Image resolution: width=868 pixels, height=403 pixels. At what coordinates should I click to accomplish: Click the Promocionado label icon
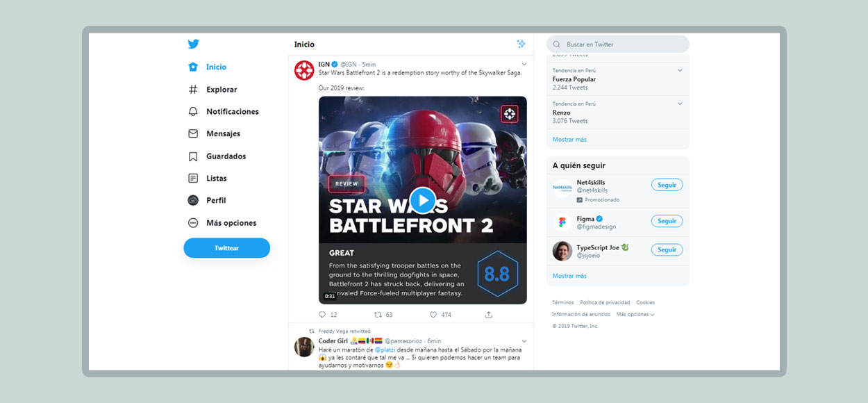pyautogui.click(x=580, y=200)
